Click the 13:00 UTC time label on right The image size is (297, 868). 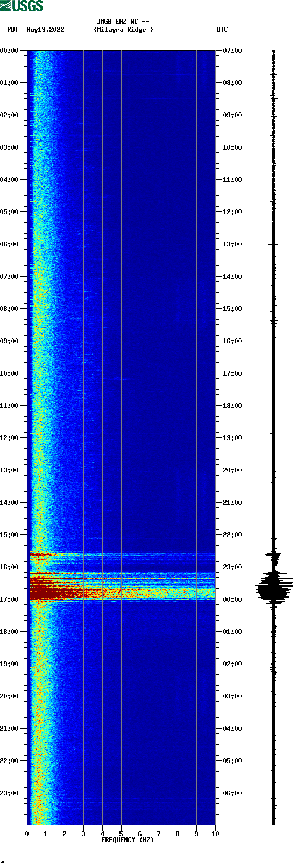coord(232,244)
